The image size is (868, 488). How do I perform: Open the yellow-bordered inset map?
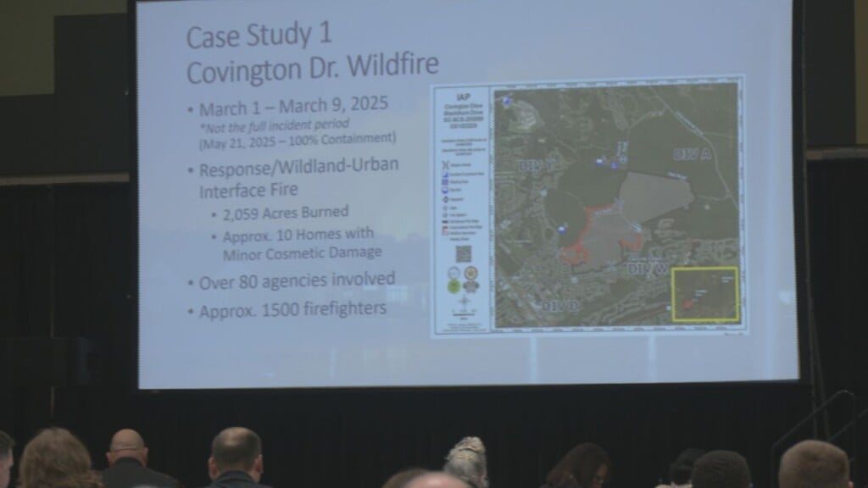pyautogui.click(x=704, y=294)
